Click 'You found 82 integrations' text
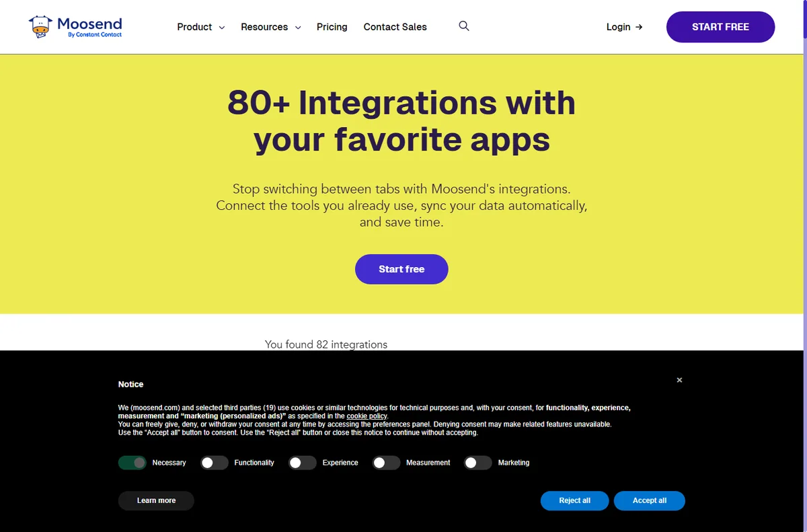807x532 pixels. [x=326, y=344]
